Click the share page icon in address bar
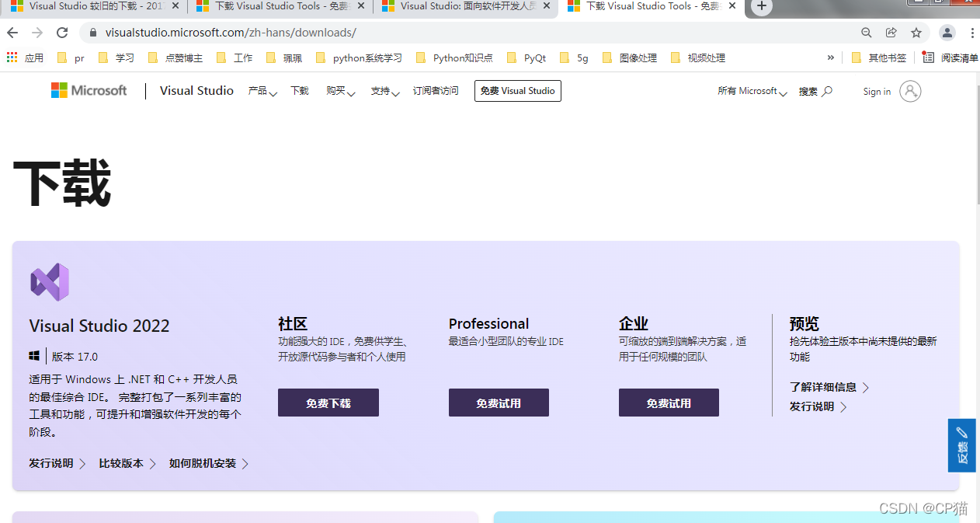The height and width of the screenshot is (523, 980). (x=891, y=33)
